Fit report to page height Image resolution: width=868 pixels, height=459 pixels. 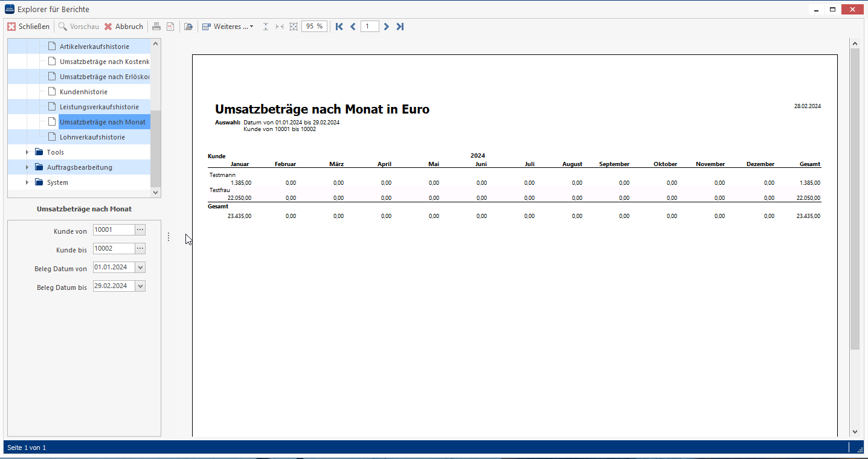click(266, 27)
